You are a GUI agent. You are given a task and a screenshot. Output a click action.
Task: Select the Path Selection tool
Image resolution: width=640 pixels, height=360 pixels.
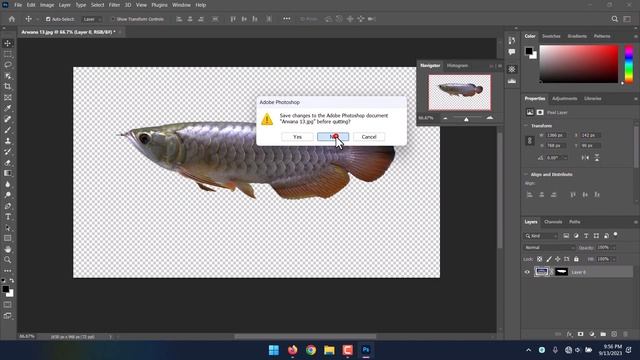pos(8,228)
